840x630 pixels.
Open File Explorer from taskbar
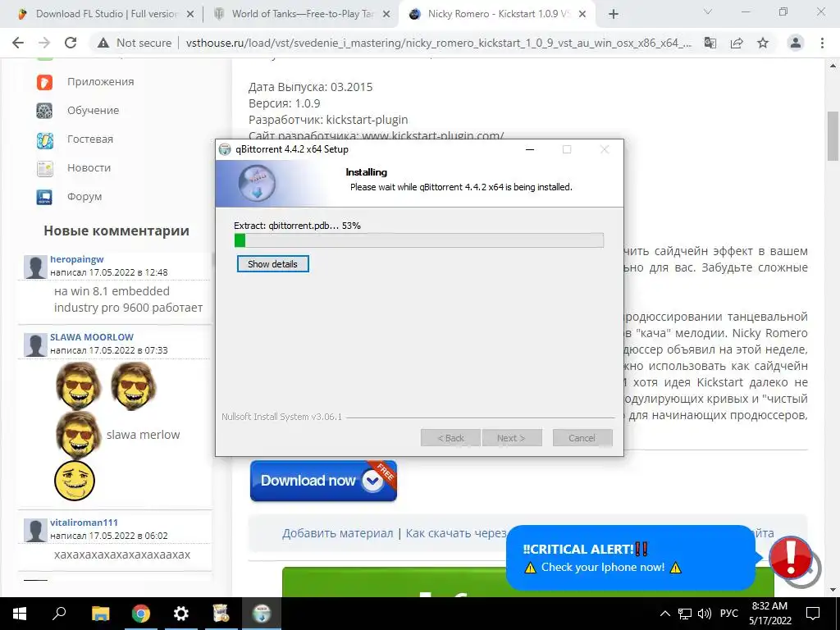point(100,614)
